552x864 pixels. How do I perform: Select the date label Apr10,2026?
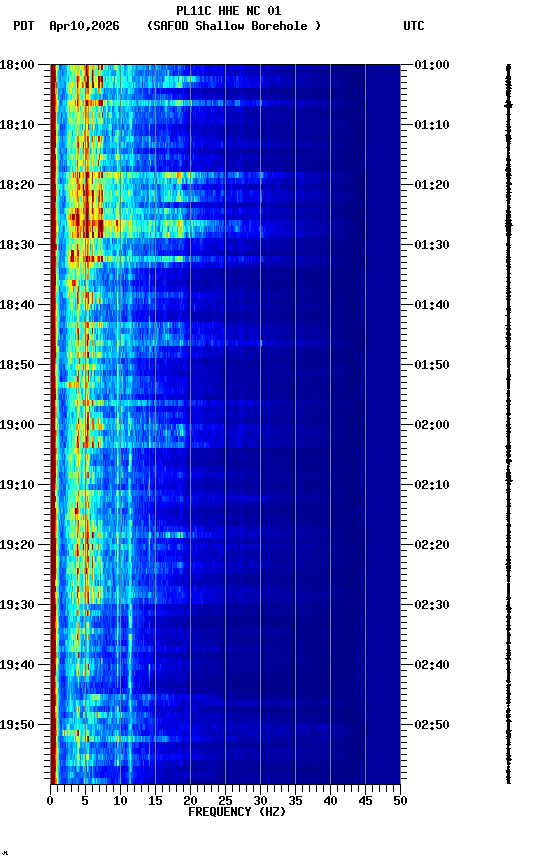click(x=84, y=26)
